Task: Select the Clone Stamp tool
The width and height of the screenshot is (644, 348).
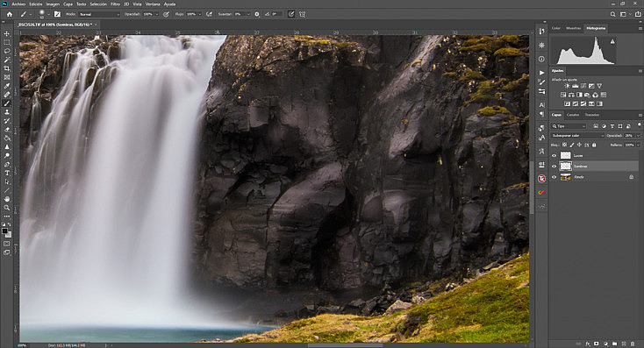Action: coord(7,112)
